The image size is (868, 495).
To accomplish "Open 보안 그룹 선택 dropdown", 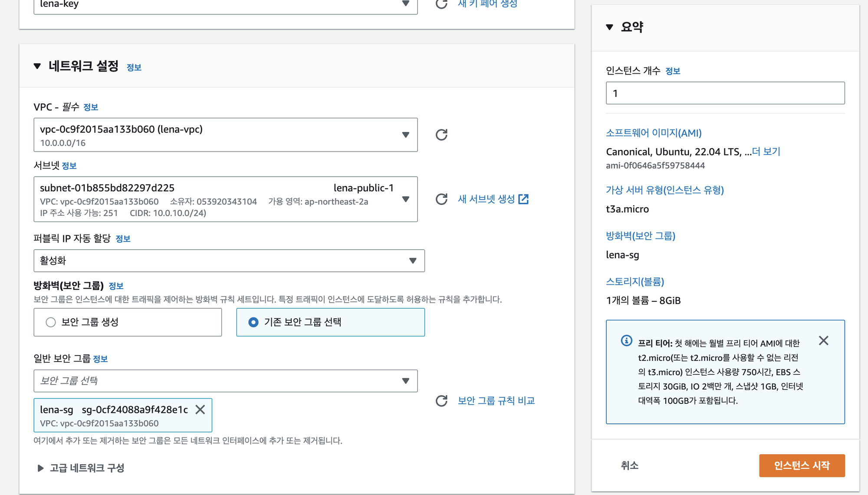I will click(x=225, y=381).
